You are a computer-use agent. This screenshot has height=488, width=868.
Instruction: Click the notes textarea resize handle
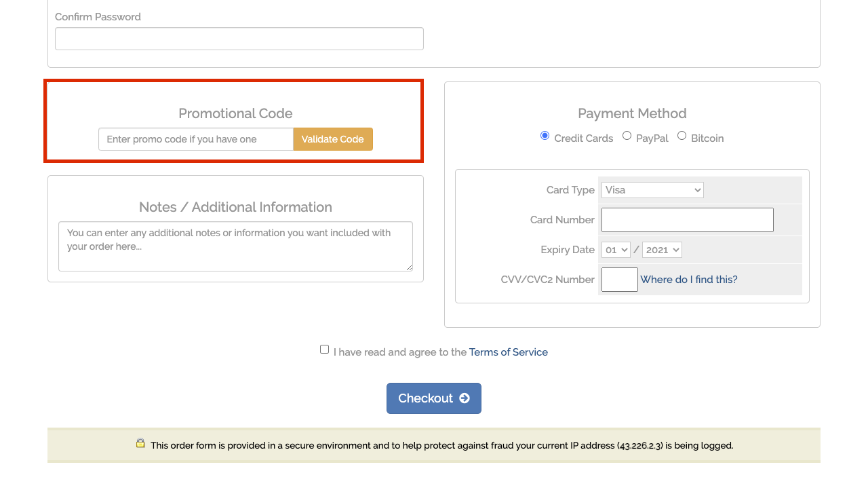[x=409, y=267]
